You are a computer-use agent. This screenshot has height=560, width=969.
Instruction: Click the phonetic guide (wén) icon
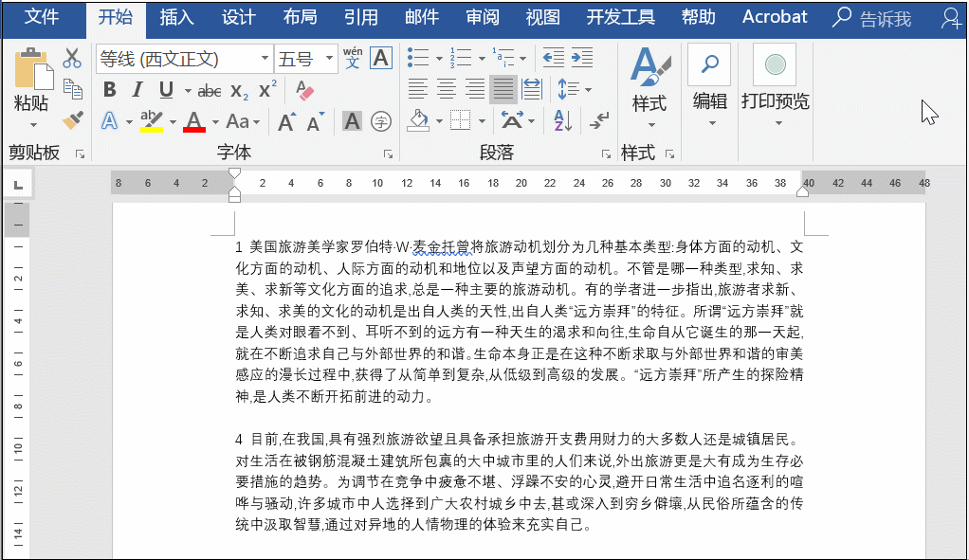click(353, 59)
